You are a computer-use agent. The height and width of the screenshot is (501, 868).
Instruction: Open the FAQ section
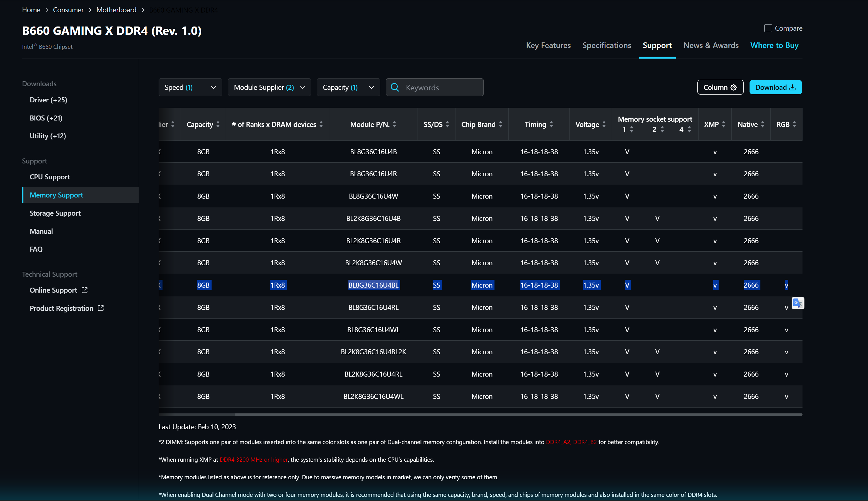36,249
